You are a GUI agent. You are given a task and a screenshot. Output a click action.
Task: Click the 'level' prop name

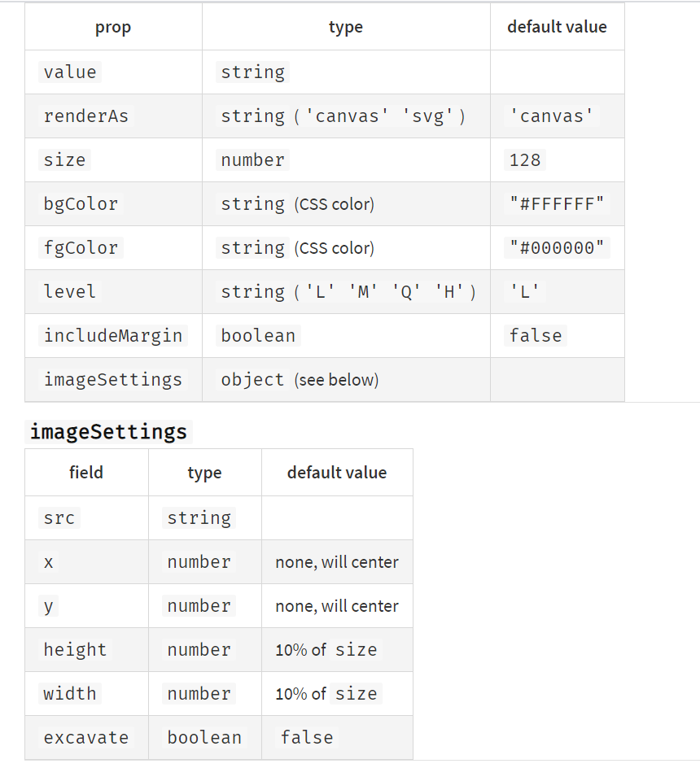coord(69,291)
